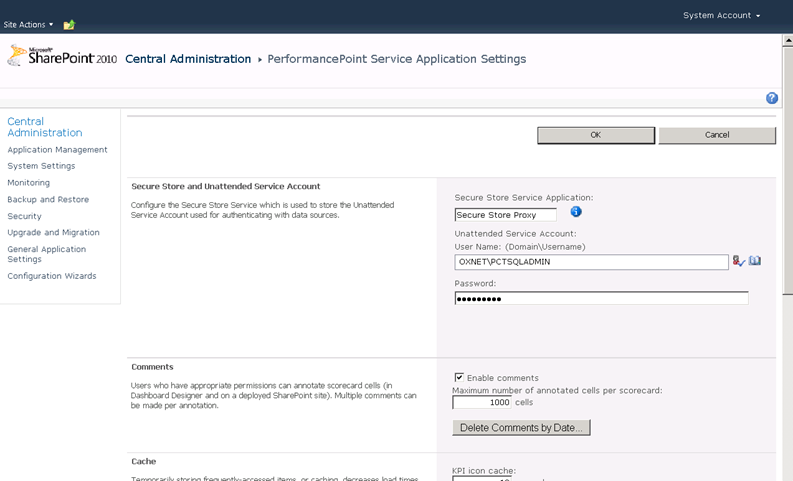Click the Check Names icon
The width and height of the screenshot is (793, 481).
pos(738,261)
